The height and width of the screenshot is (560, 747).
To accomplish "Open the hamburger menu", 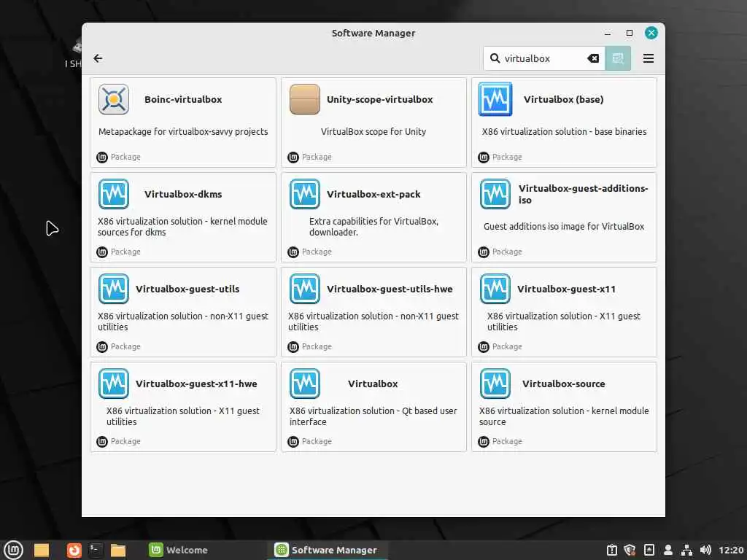I will pyautogui.click(x=649, y=58).
